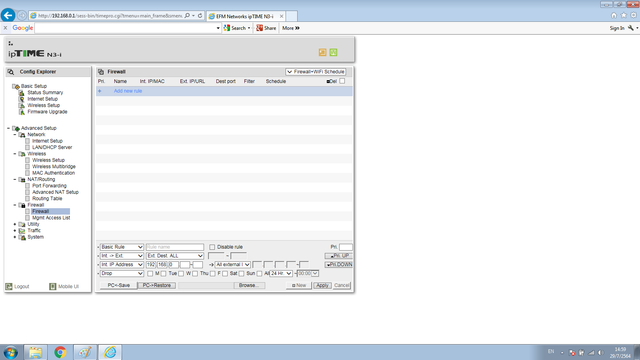
Task: Click the Firewall panel title icon
Action: (x=101, y=72)
